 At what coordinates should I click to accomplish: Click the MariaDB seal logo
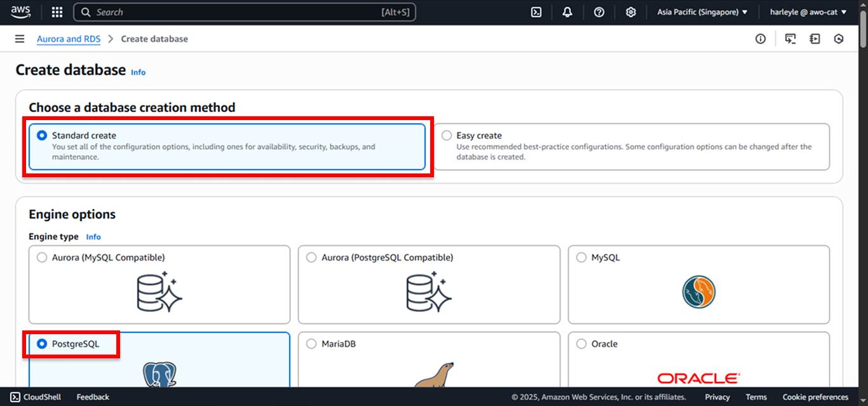434,375
